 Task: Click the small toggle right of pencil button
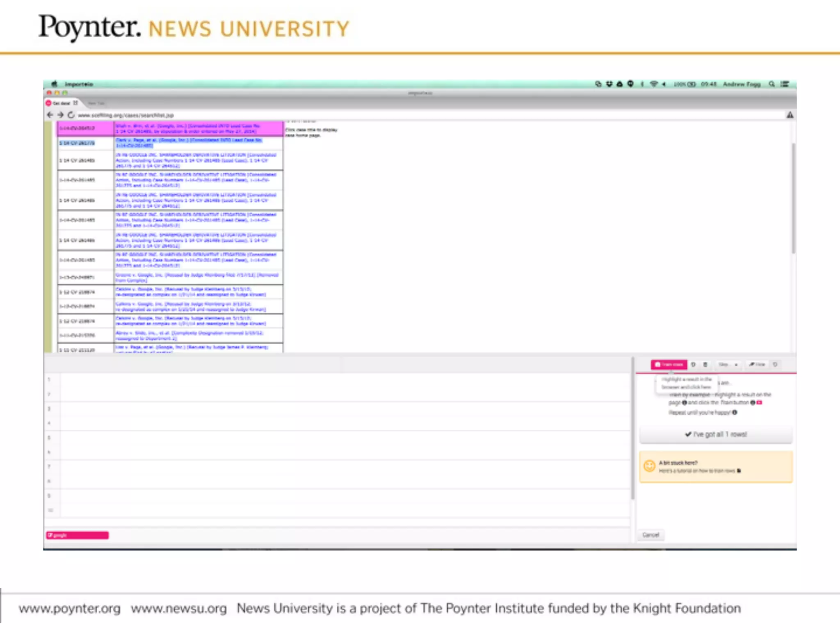[775, 364]
